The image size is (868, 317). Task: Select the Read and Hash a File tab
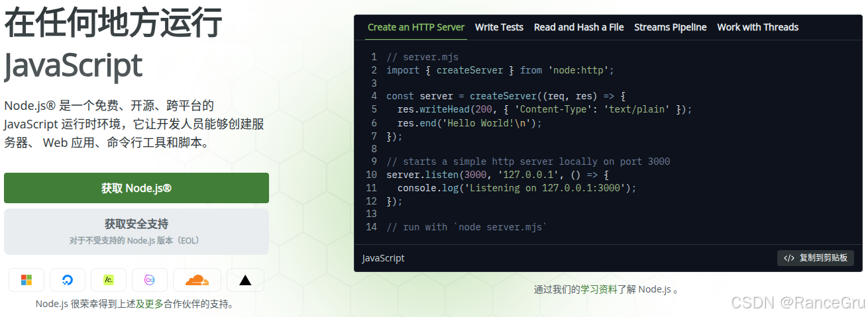click(578, 27)
